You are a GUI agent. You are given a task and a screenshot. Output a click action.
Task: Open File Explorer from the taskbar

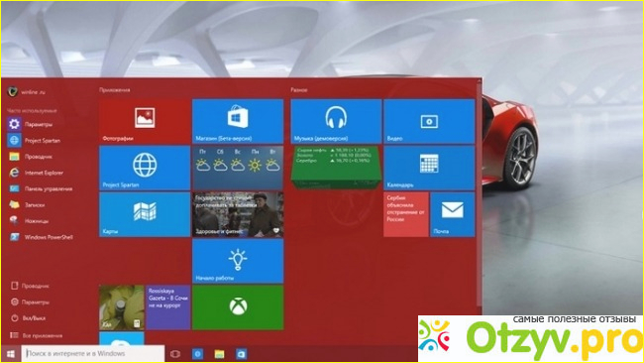click(x=219, y=354)
